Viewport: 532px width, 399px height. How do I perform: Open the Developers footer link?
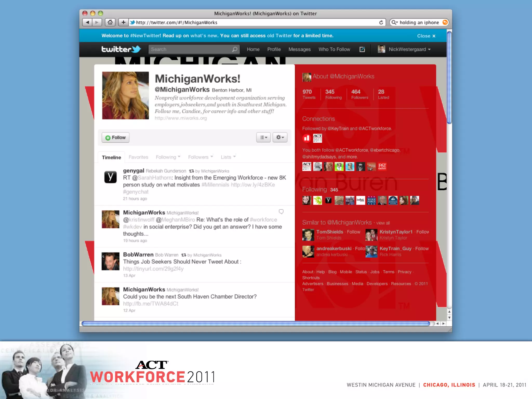click(377, 284)
